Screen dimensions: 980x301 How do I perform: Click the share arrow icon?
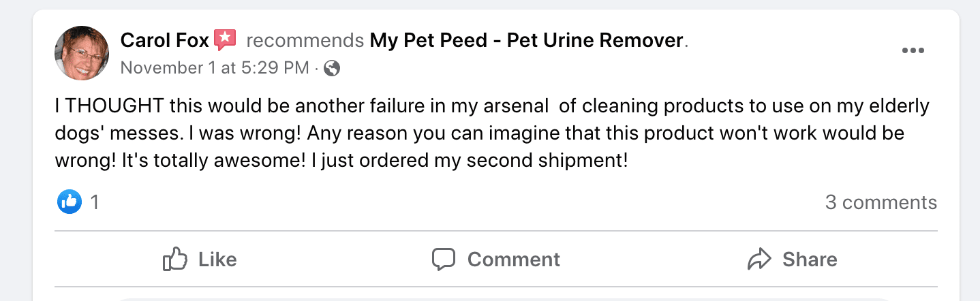point(759,259)
